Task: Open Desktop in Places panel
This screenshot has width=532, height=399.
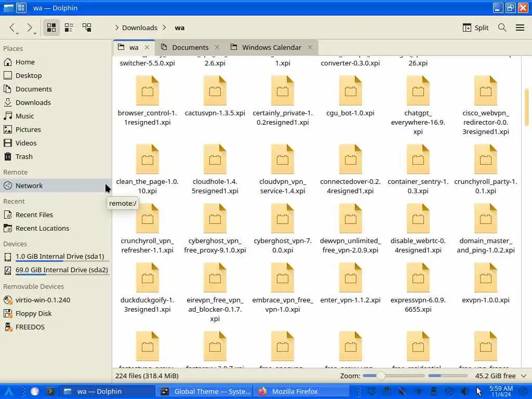Action: [56, 76]
